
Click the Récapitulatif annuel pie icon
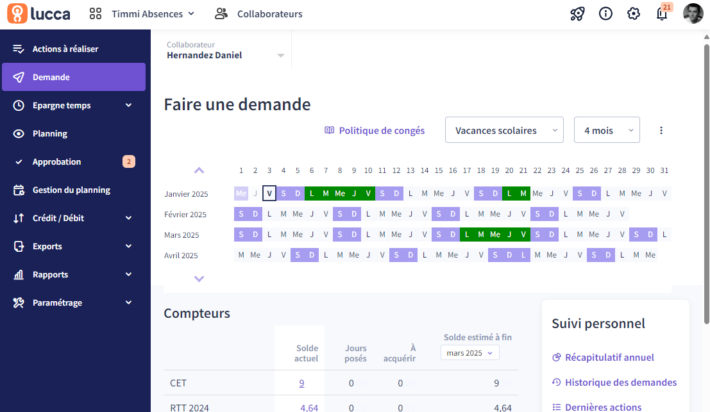coord(556,357)
